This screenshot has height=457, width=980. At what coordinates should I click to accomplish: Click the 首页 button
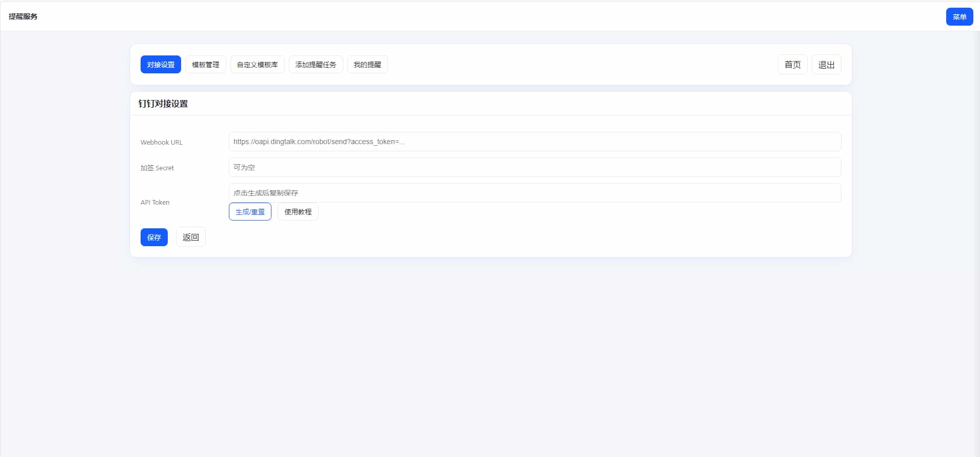coord(792,65)
